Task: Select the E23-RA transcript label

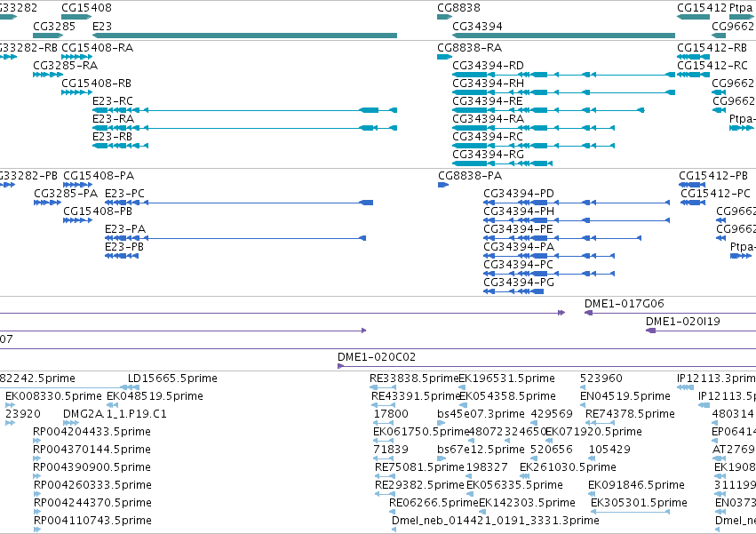Action: tap(113, 119)
